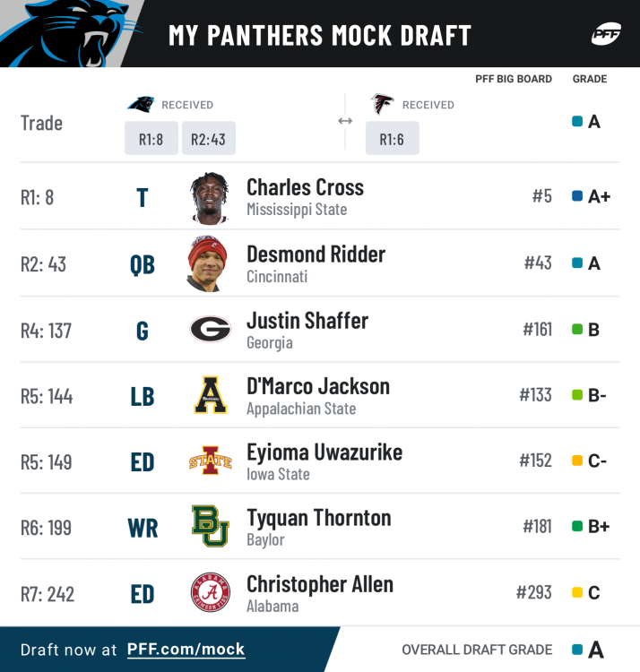Click the Georgia Bulldogs logo
Image resolution: width=640 pixels, height=672 pixels.
click(210, 330)
